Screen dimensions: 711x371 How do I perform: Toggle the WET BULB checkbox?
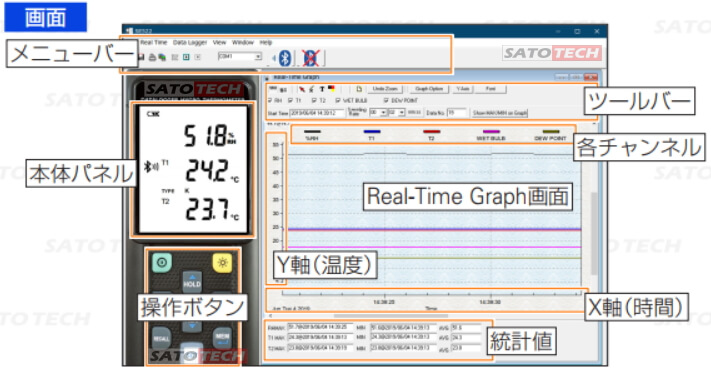point(338,100)
